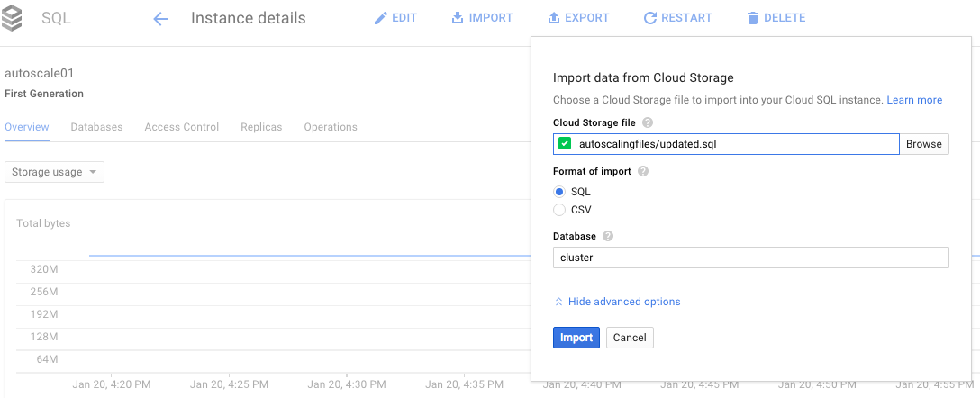Click the Total bytes chart label
Screen dimensions: 980x398
pyautogui.click(x=44, y=223)
